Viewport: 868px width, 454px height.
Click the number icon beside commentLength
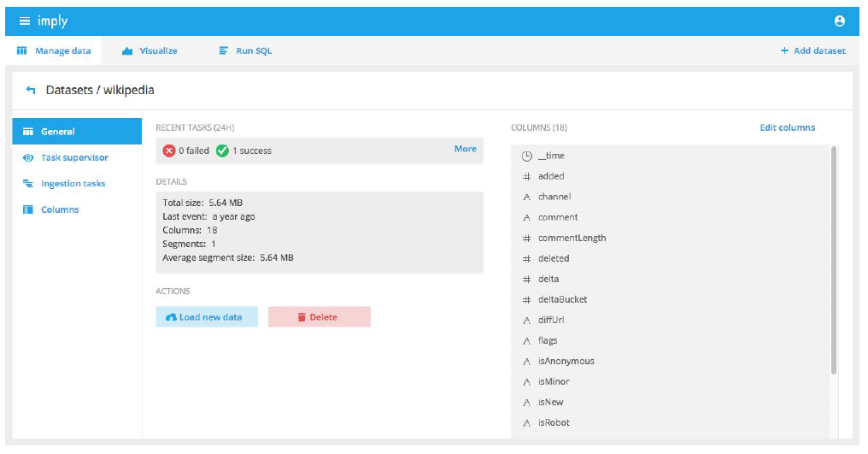pyautogui.click(x=526, y=238)
